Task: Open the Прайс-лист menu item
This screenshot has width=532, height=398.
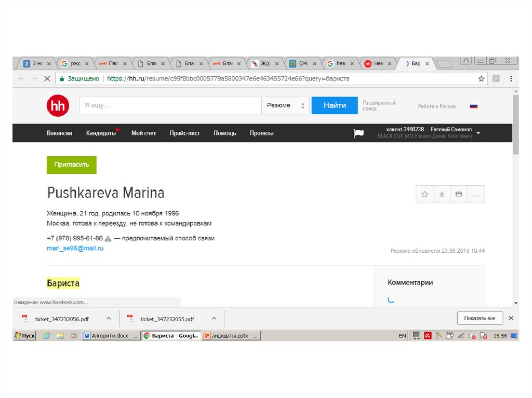Action: pos(184,133)
